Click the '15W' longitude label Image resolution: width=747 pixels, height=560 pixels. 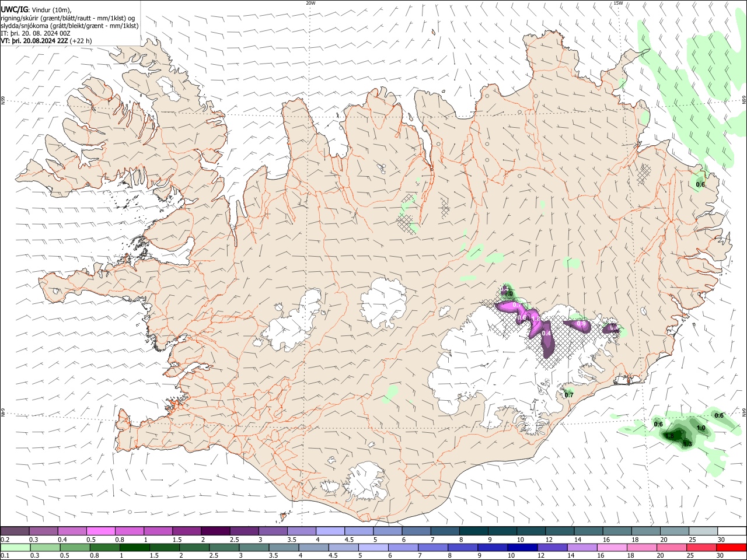618,3
